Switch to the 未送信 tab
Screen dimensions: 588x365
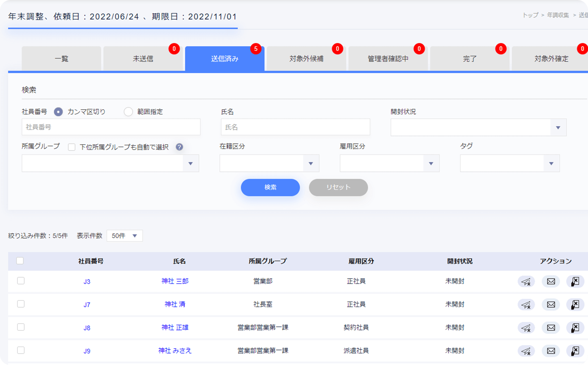[143, 59]
